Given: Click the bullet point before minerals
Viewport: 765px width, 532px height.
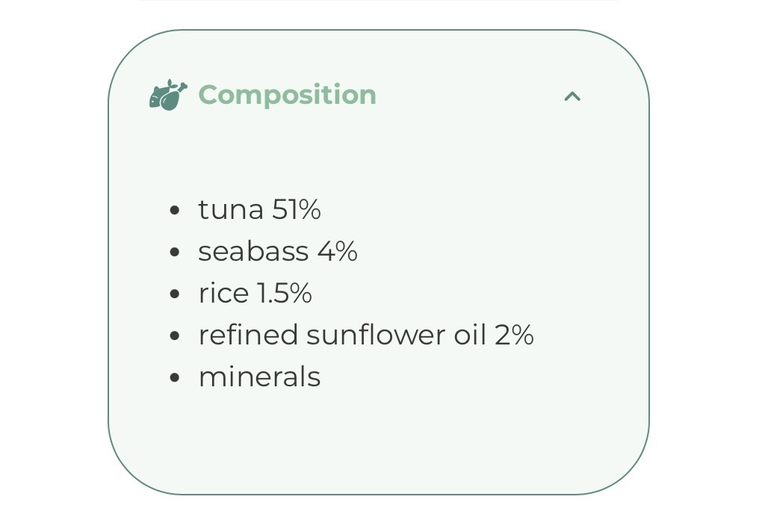Looking at the screenshot, I should tap(175, 378).
